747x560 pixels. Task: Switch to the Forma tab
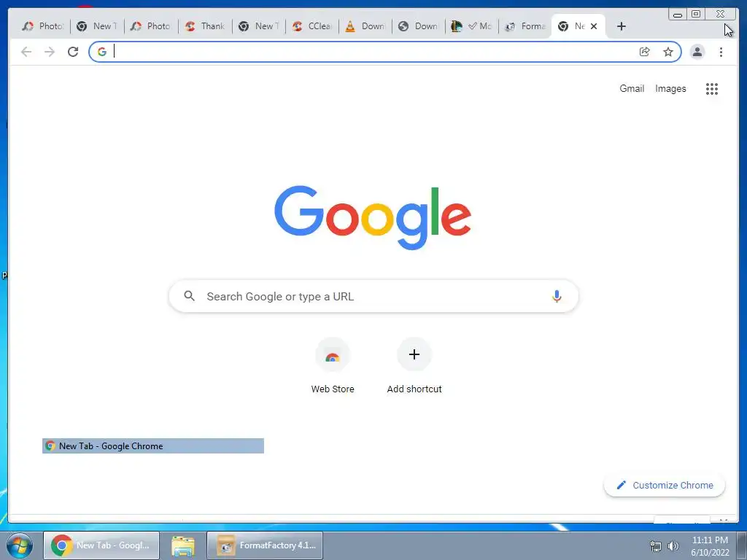525,26
